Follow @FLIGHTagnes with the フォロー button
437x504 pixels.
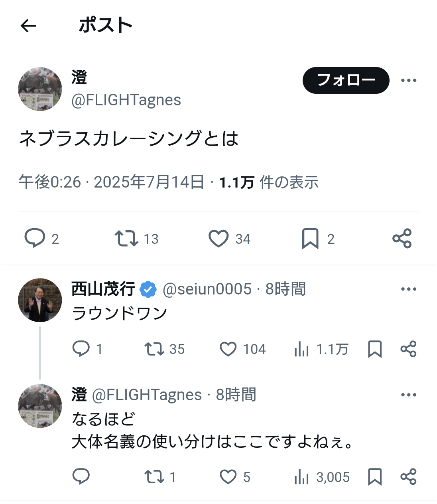coord(346,80)
